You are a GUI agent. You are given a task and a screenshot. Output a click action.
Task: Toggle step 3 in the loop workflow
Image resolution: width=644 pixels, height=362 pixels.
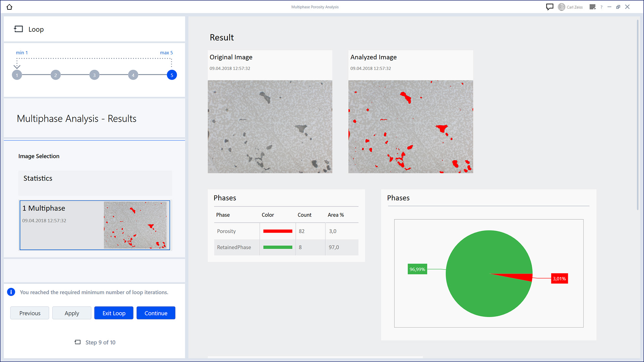94,75
